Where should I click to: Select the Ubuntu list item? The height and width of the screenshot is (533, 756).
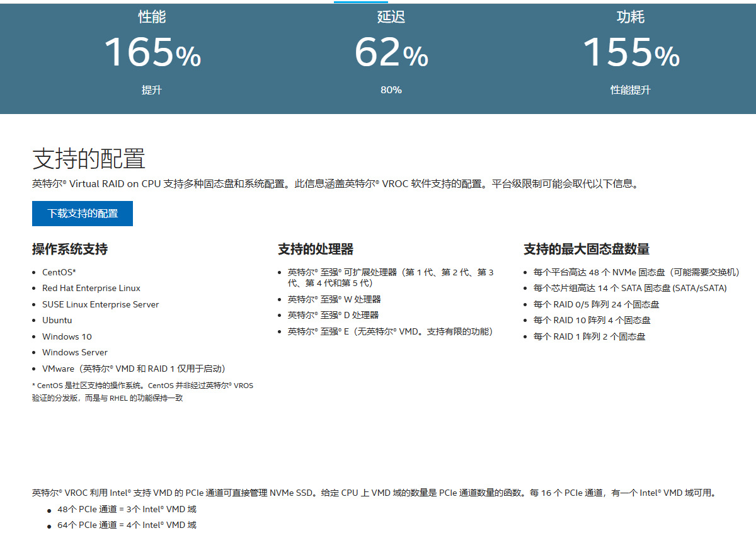[57, 320]
